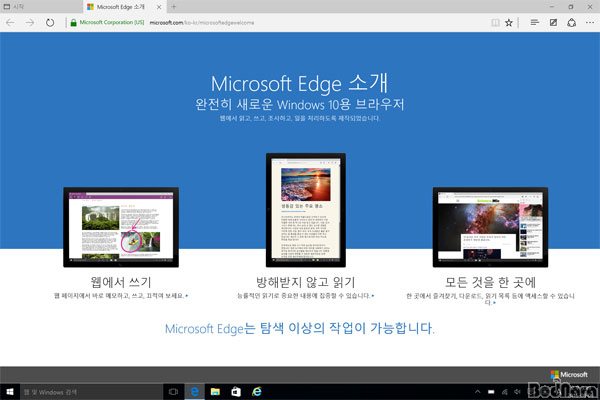Close the Microsoft Edge 소개 tab
This screenshot has height=400, width=600.
159,7
